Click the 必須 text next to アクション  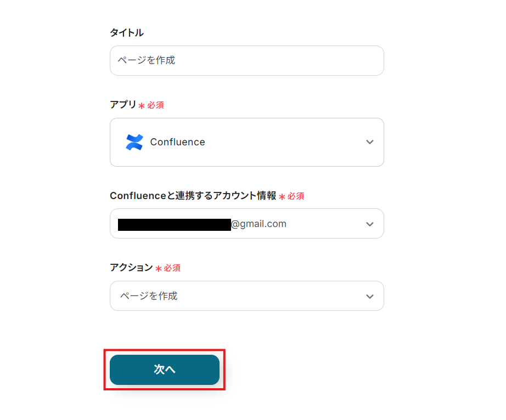(172, 268)
